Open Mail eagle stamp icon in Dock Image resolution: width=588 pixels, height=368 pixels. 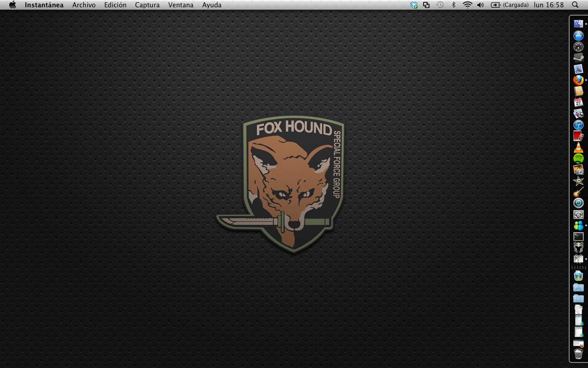578,69
